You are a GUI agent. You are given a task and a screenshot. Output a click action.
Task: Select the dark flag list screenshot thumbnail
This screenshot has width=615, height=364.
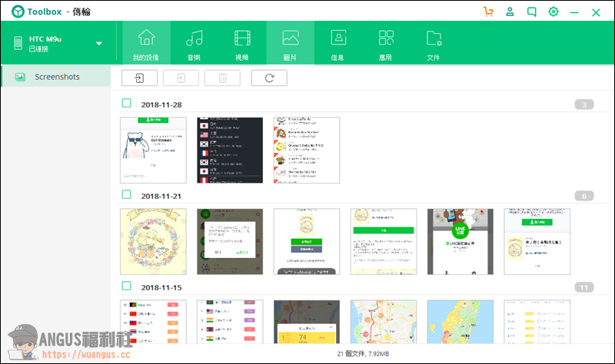[x=230, y=150]
